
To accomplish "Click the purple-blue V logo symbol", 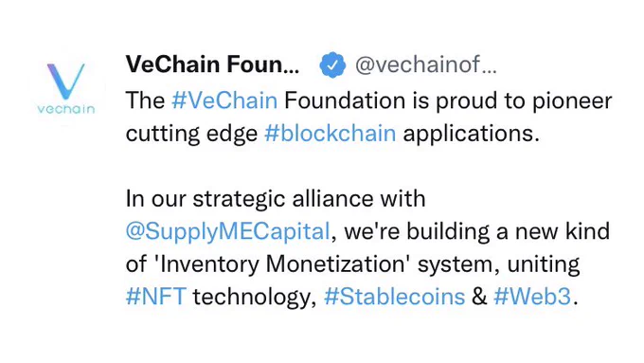I will tap(65, 81).
